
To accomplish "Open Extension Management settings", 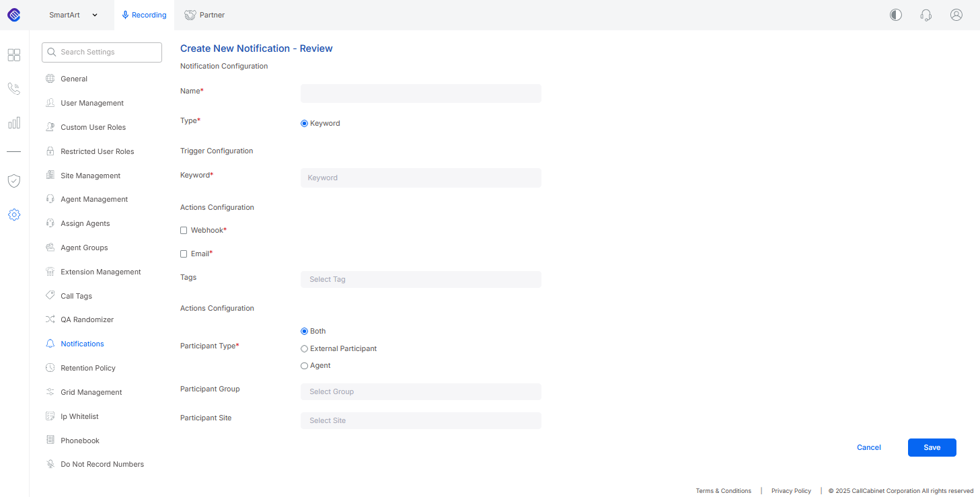I will click(101, 272).
